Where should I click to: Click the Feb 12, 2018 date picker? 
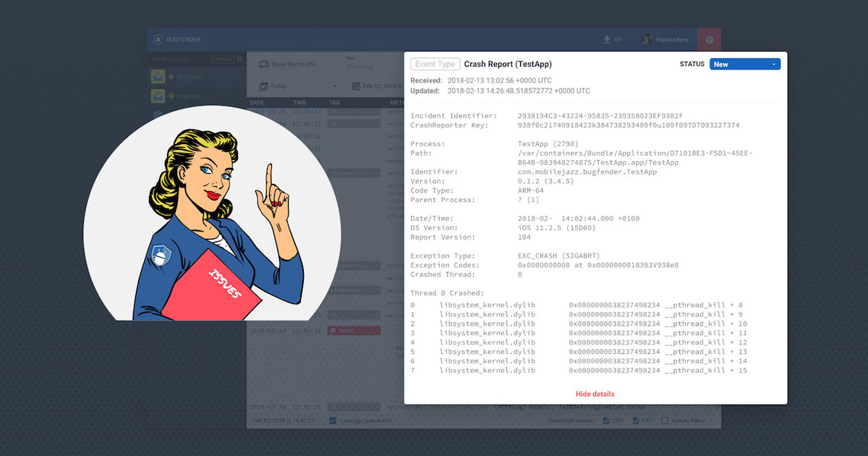pos(378,86)
